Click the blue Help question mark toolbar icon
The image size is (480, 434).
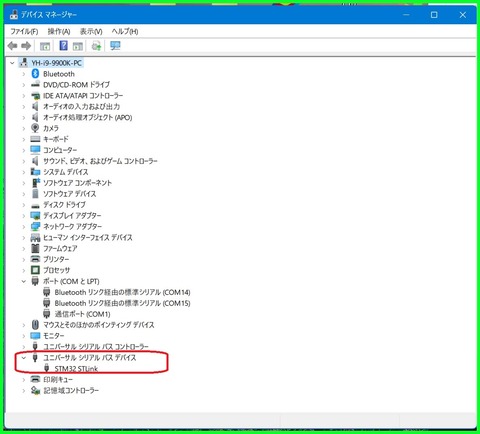point(63,46)
